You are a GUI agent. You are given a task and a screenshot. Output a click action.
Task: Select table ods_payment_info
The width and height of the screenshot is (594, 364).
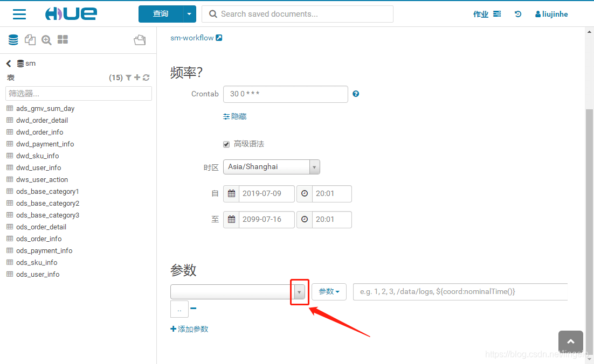click(44, 250)
